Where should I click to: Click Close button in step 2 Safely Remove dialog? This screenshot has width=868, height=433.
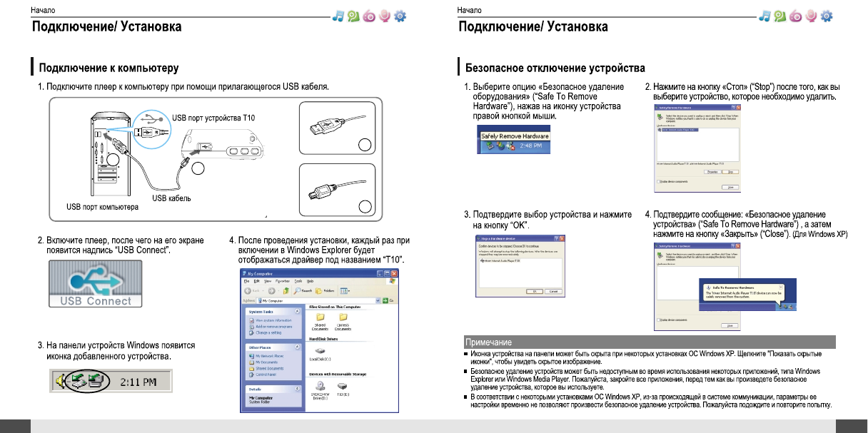730,188
